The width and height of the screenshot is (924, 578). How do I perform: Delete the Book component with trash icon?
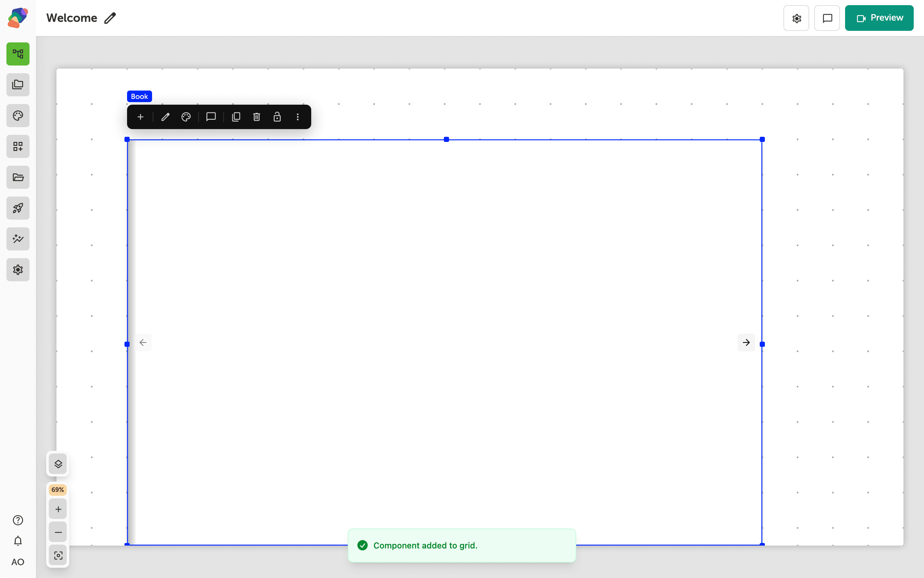(257, 117)
